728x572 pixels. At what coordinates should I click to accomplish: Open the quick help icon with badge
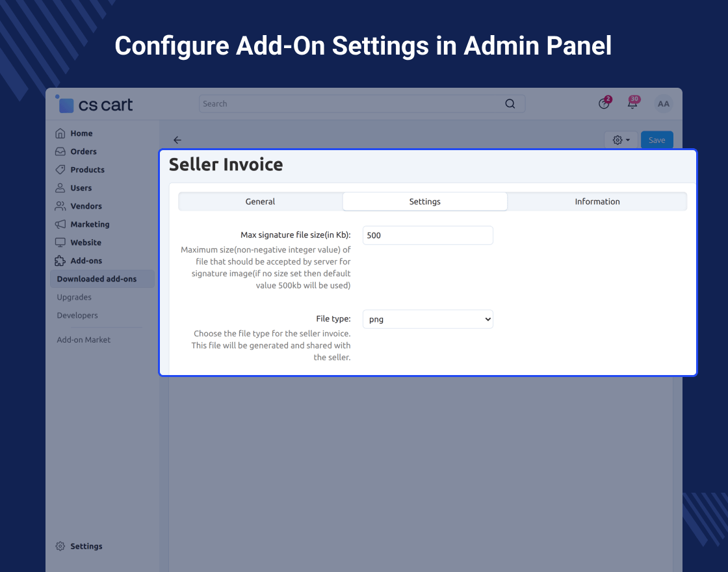pyautogui.click(x=604, y=104)
